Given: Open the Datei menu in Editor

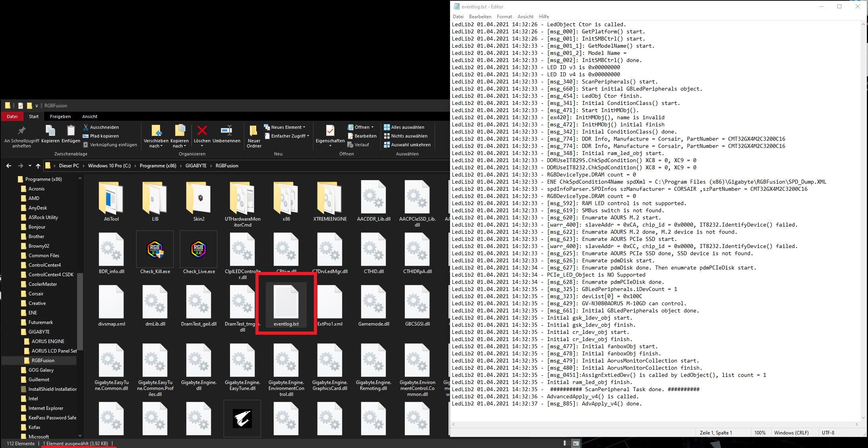Looking at the screenshot, I should (458, 17).
